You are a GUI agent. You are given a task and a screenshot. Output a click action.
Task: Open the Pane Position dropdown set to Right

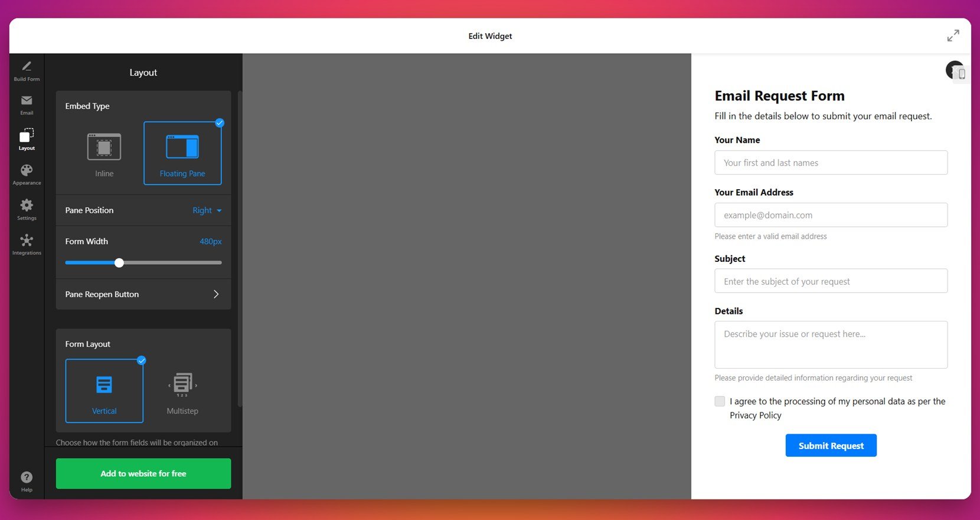tap(207, 210)
